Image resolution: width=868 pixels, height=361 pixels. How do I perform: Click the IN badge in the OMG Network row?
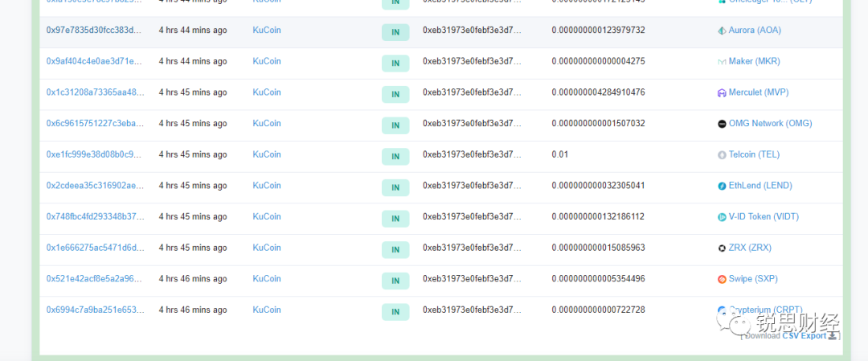395,125
